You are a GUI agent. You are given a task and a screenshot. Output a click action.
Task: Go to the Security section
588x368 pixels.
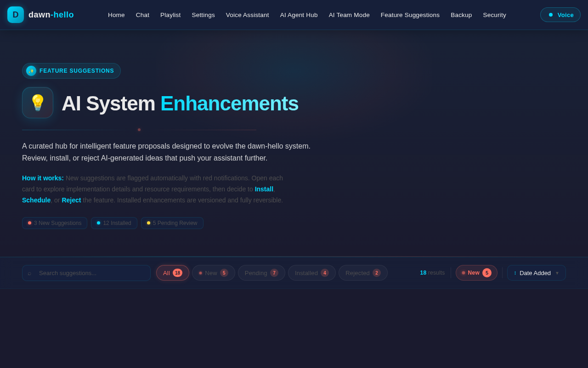click(494, 15)
